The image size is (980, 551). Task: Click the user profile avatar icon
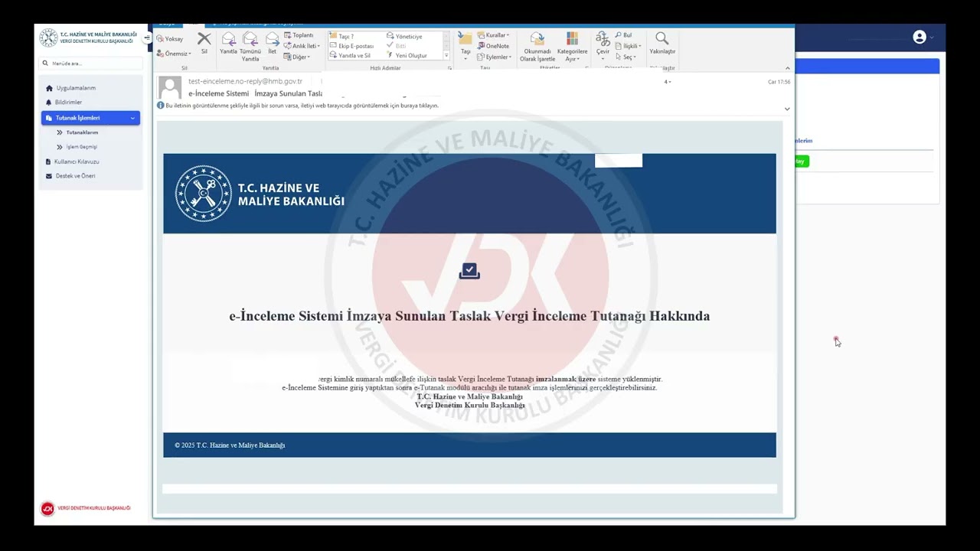(920, 37)
